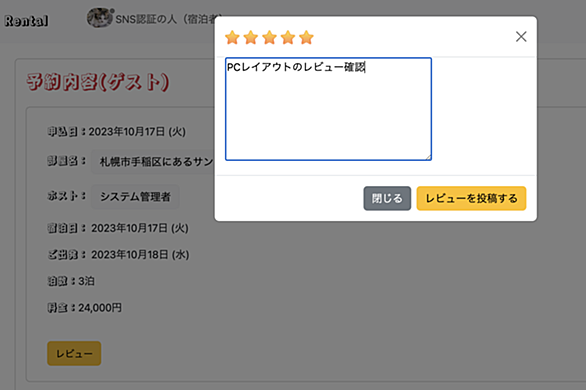Select the second rating star
Screen dimensions: 586x390
click(x=251, y=37)
